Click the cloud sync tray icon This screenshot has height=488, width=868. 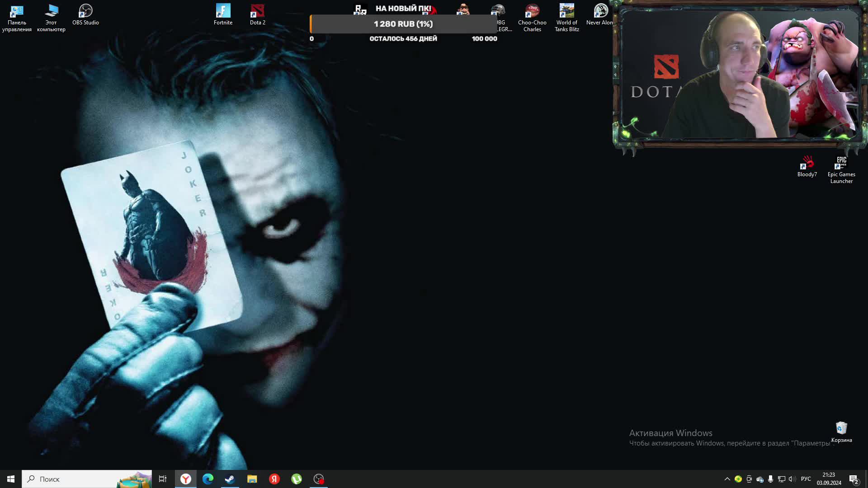[760, 479]
